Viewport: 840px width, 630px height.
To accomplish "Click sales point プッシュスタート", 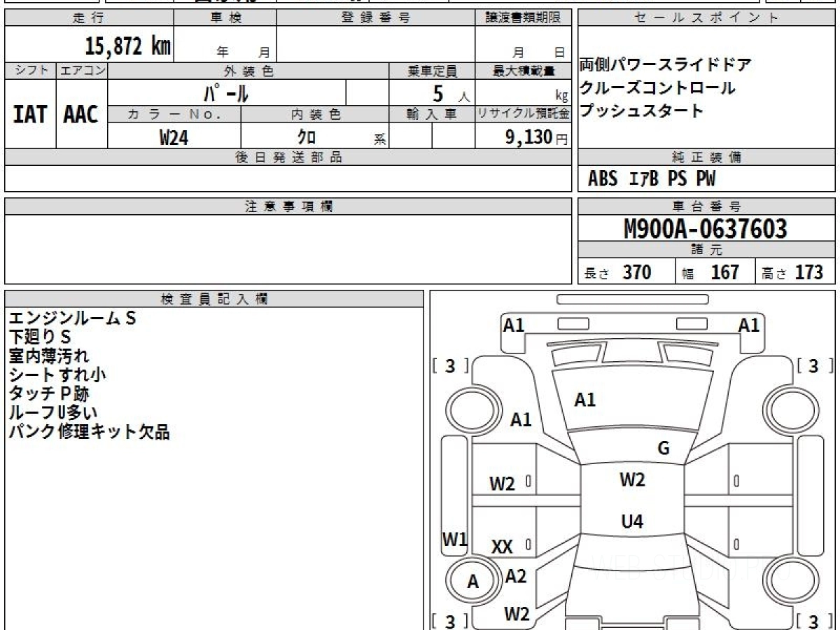I will pyautogui.click(x=641, y=111).
